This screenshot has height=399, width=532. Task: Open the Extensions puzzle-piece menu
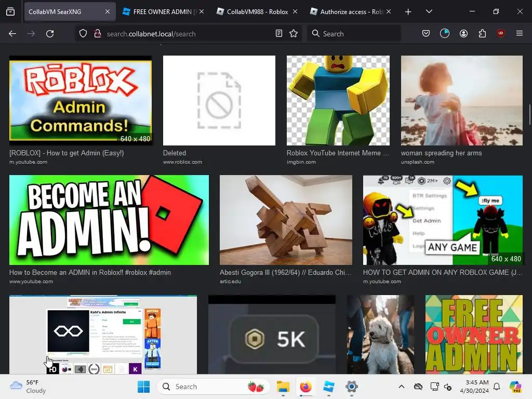point(482,33)
